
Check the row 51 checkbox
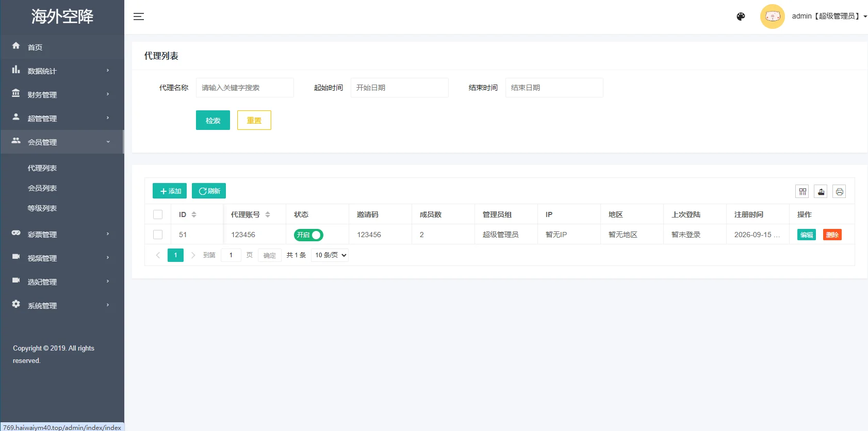pyautogui.click(x=158, y=235)
